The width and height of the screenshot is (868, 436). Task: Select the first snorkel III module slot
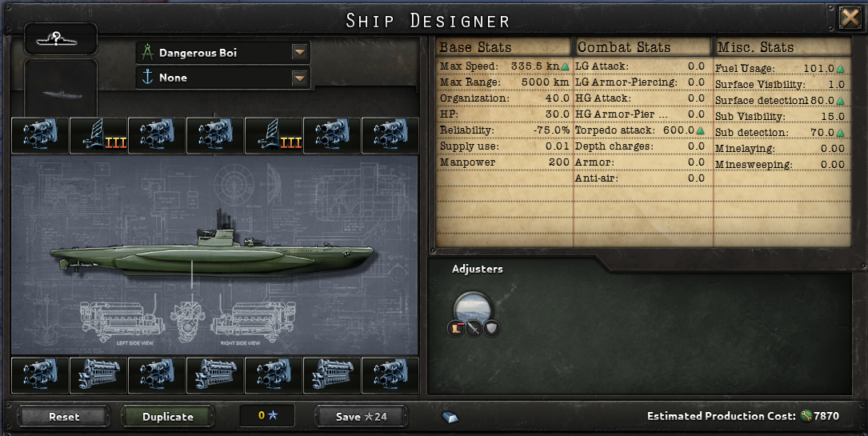[98, 135]
